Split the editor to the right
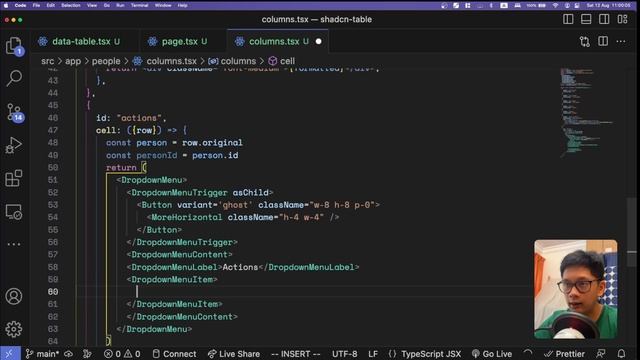Screen dimensions: 640x360 tap(603, 41)
